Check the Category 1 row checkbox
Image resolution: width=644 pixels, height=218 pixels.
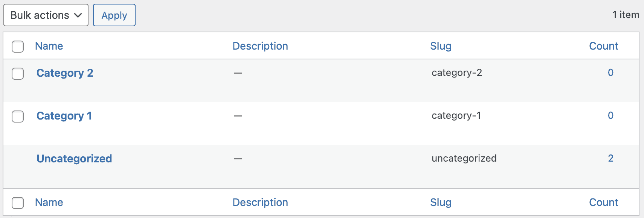[18, 117]
